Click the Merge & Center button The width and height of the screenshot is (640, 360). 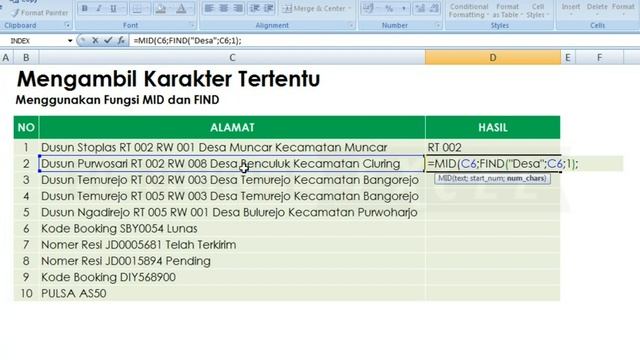(317, 9)
